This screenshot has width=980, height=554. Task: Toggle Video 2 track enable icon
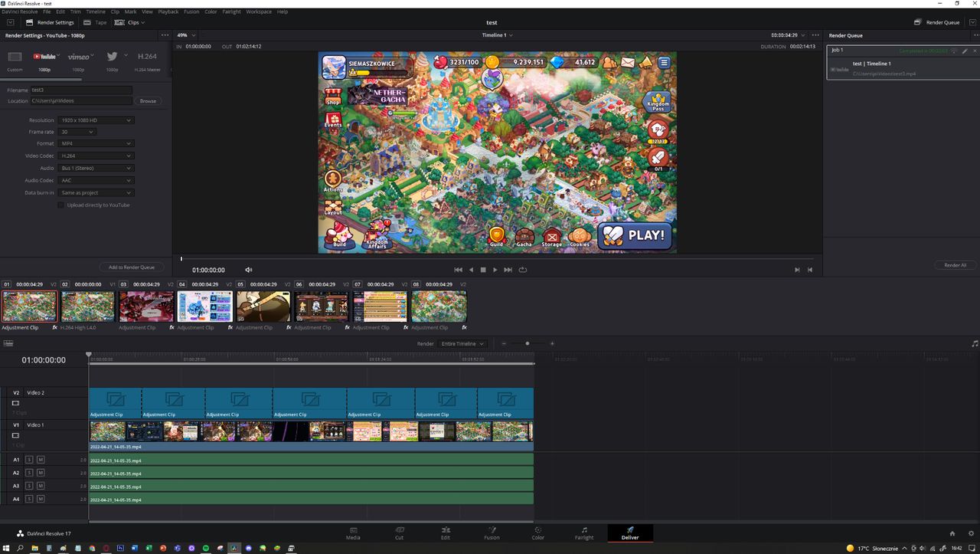click(15, 402)
